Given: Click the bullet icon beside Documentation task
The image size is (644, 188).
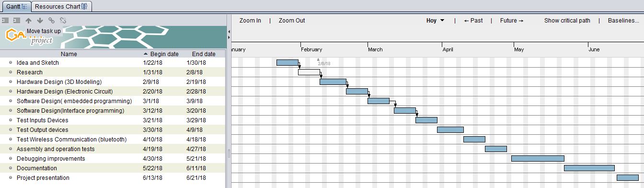Looking at the screenshot, I should point(10,168).
